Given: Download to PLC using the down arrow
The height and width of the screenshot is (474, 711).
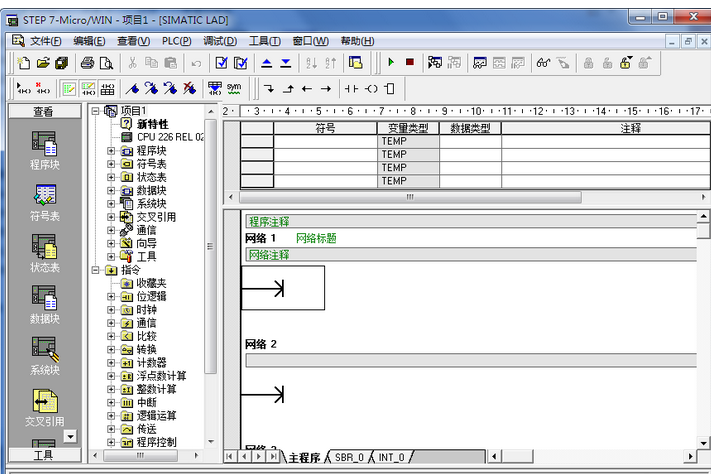Looking at the screenshot, I should tap(286, 63).
